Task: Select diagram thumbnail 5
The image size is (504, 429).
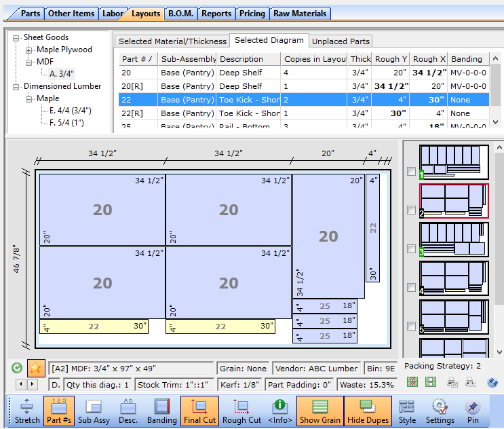Action: 454,317
